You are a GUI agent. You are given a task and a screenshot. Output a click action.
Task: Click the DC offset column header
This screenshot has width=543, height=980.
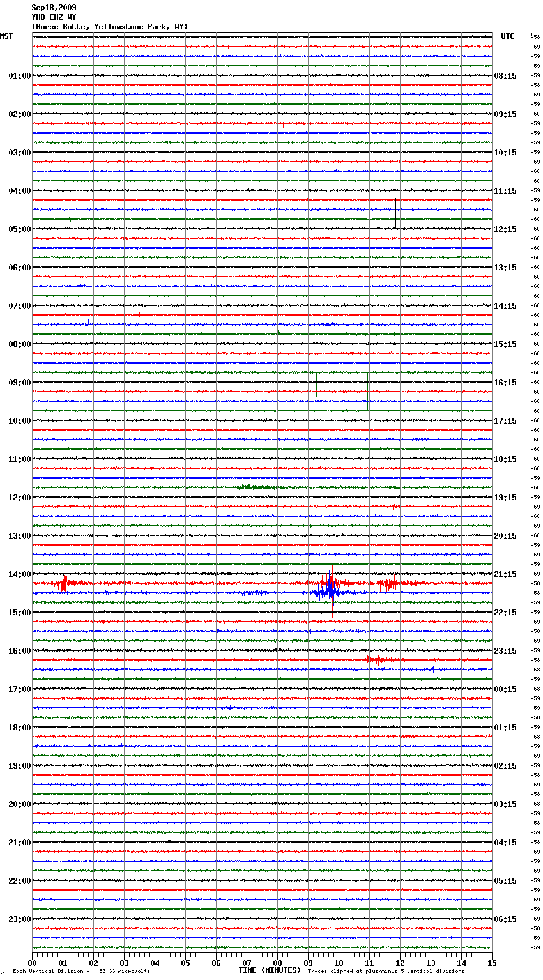point(530,34)
